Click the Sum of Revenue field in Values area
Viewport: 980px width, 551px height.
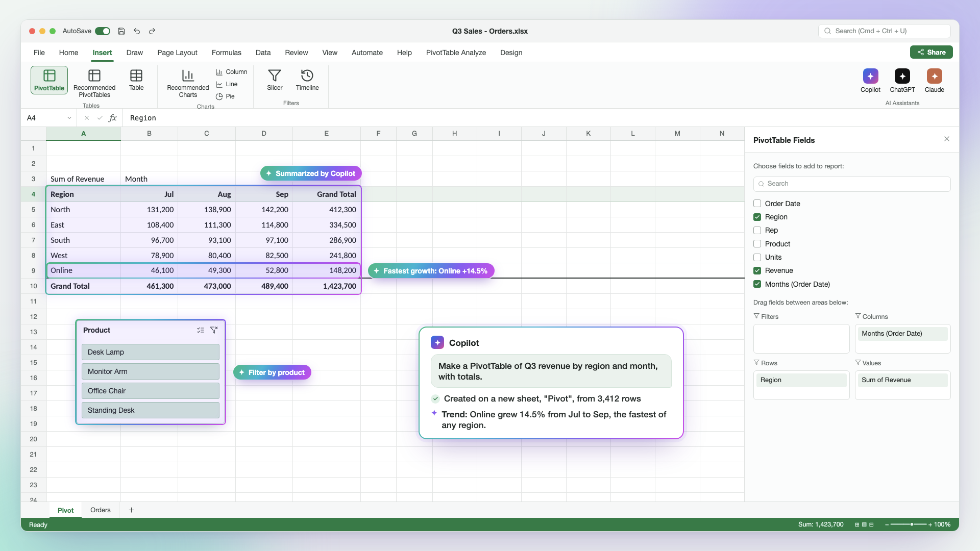902,380
